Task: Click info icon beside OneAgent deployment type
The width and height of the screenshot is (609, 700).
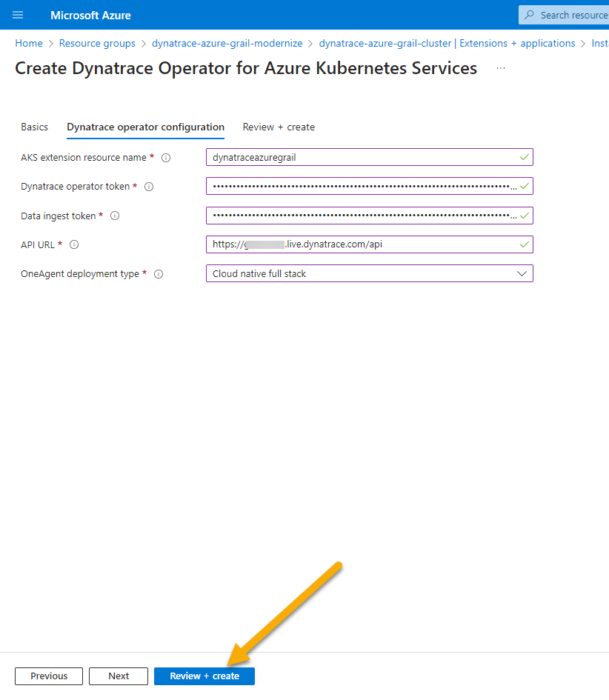Action: tap(159, 274)
